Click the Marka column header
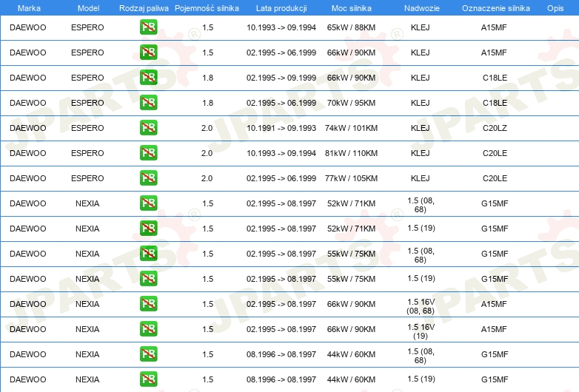The height and width of the screenshot is (392, 579). 29,7
